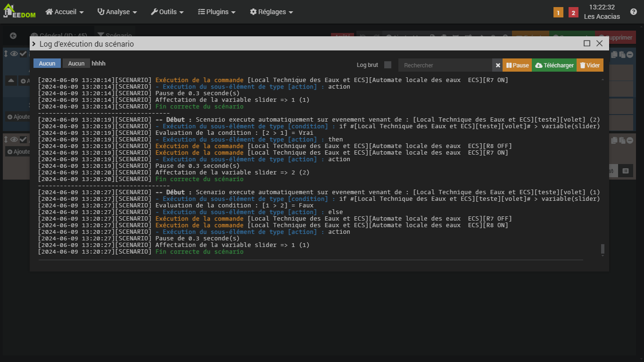Click the red notification badge showing 2
This screenshot has height=362, width=644.
tap(573, 13)
